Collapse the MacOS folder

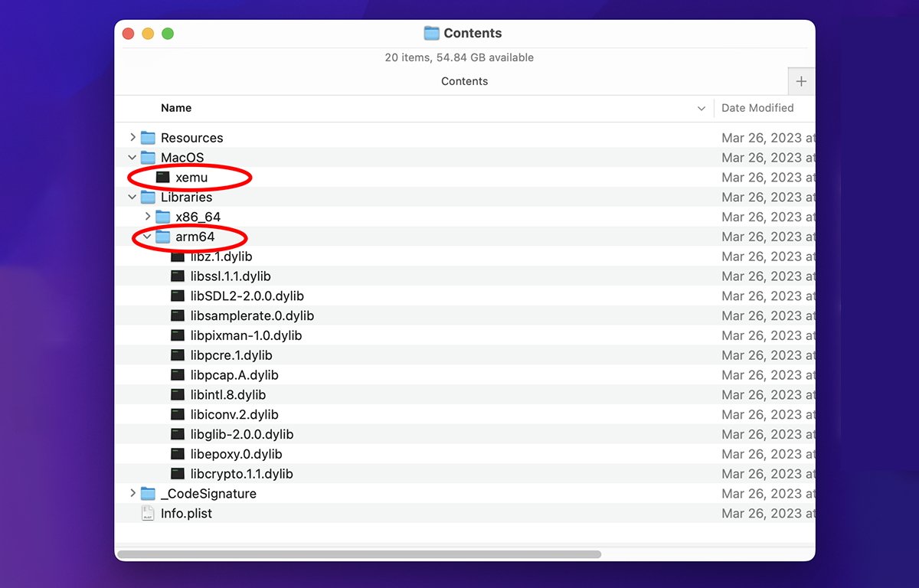click(132, 158)
